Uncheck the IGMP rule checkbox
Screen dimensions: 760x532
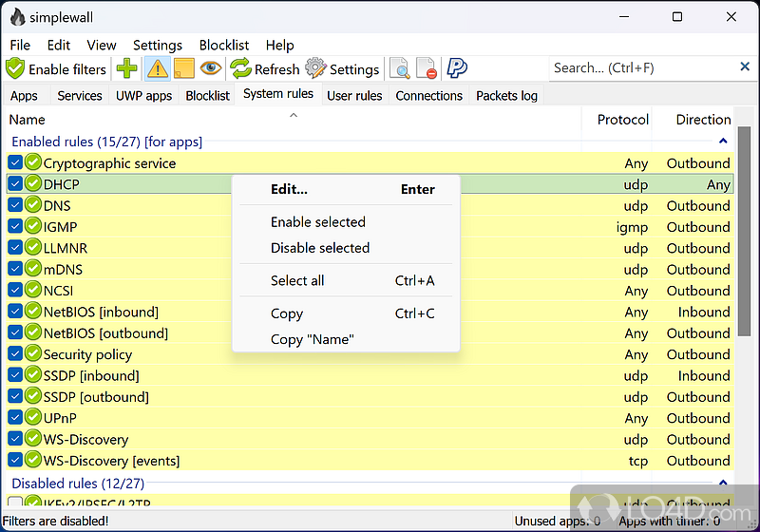pos(15,226)
